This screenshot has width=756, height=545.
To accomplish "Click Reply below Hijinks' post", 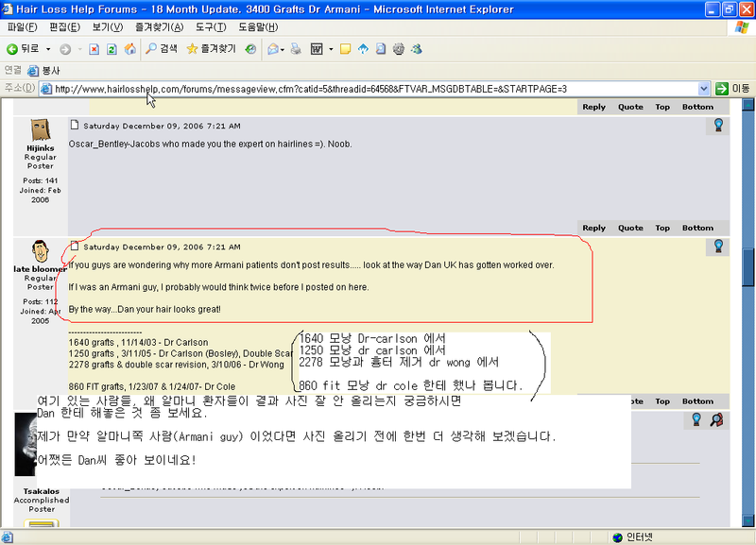I will coord(594,228).
